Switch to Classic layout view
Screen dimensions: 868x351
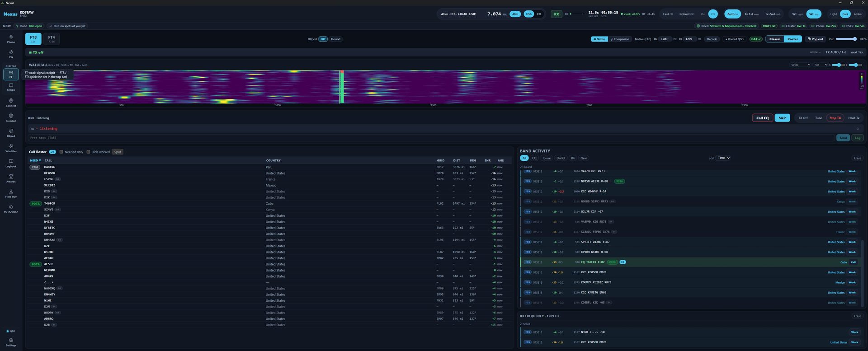point(775,39)
